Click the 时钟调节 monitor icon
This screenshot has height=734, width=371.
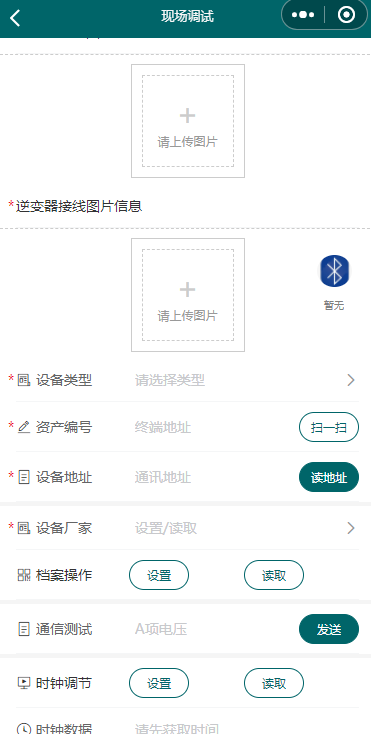(x=24, y=683)
